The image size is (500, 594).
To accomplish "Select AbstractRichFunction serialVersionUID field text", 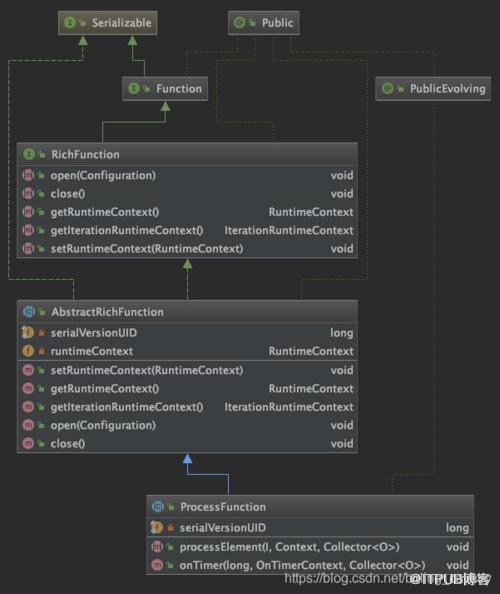I will pyautogui.click(x=94, y=333).
